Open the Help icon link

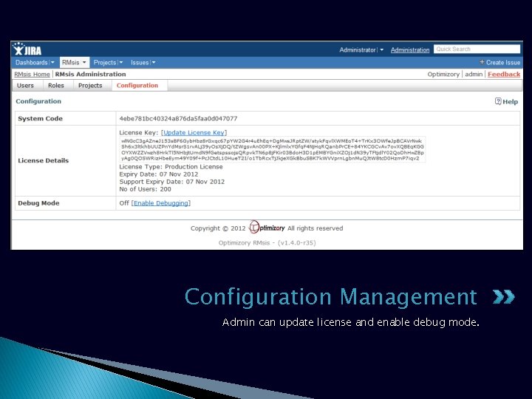(506, 101)
